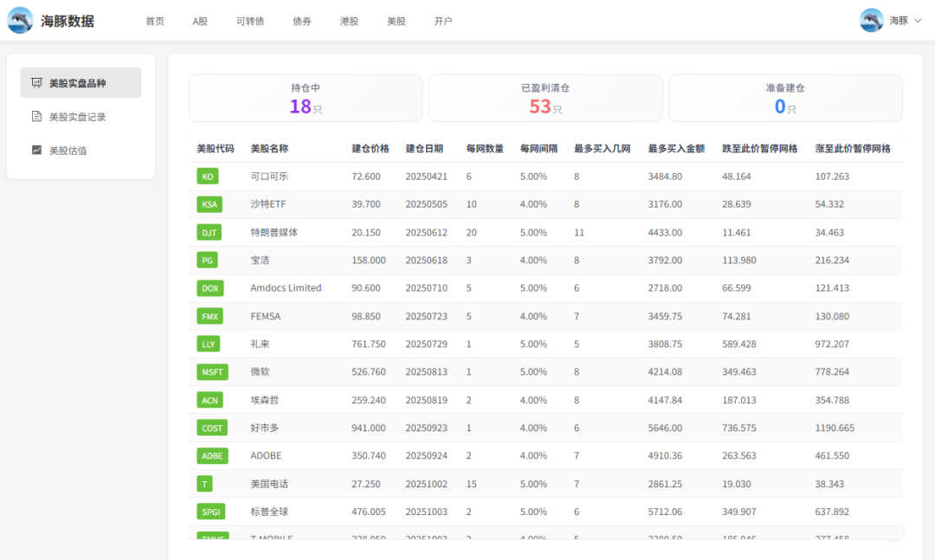Viewport: 935px width, 560px height.
Task: Click the 持仓中 18只 summary card
Action: click(306, 99)
